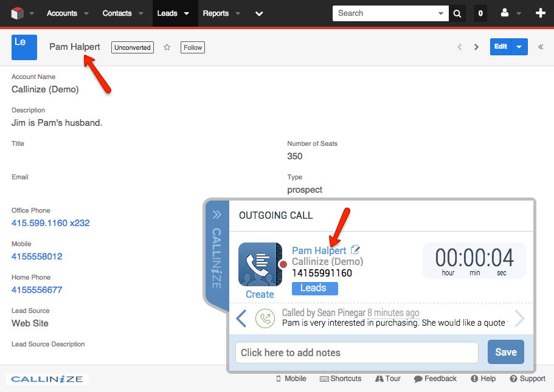Open the Contacts module tab
Screen dimensions: 554x392
tap(117, 13)
